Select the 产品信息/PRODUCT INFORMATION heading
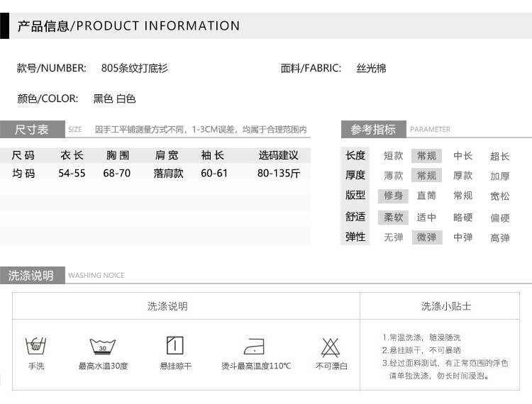532x404 pixels. (x=128, y=26)
